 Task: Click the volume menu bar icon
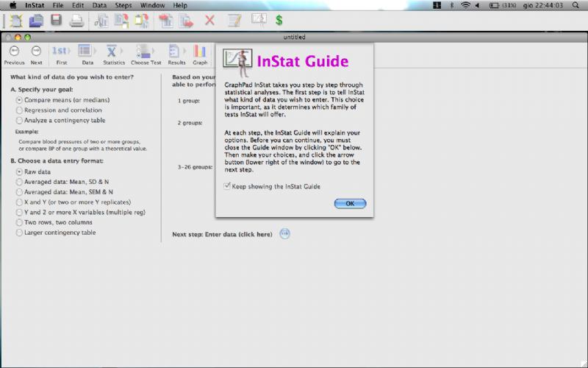coord(477,5)
